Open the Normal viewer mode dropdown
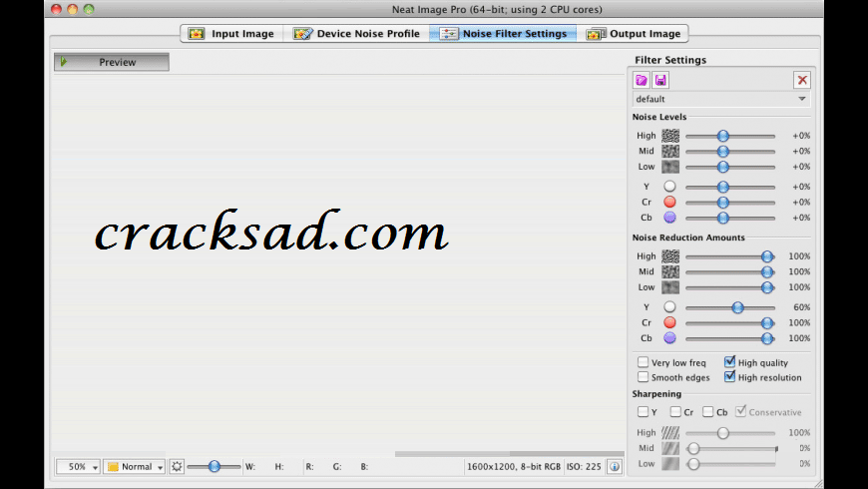Image resolution: width=868 pixels, height=489 pixels. (x=134, y=467)
